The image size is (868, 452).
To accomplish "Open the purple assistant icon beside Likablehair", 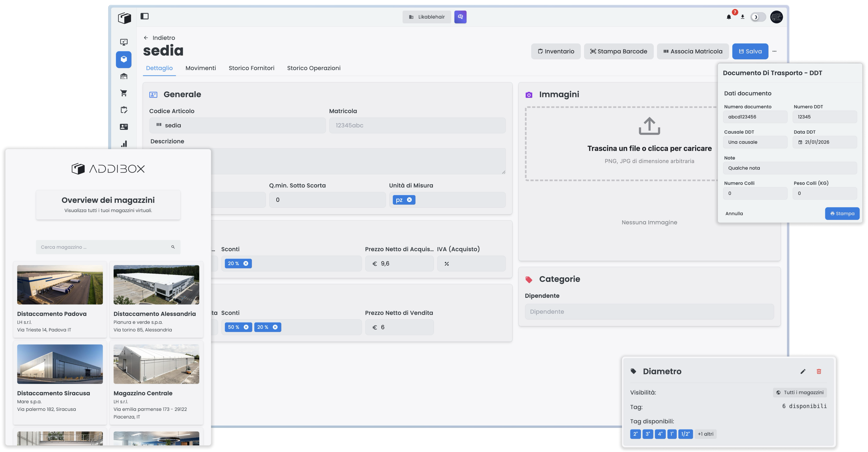I will click(460, 17).
